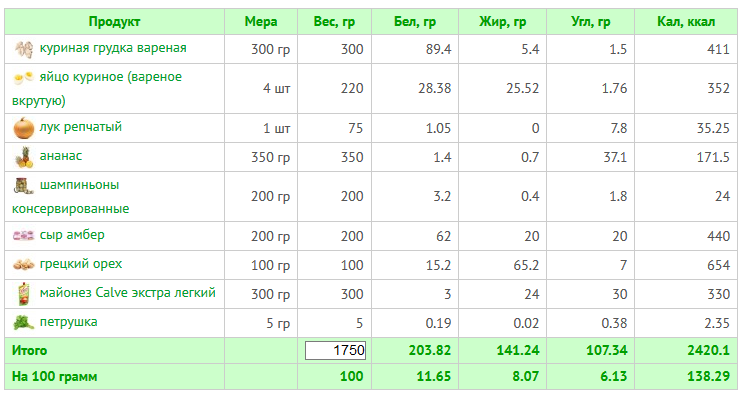744x393 pixels.
Task: Click the per-100g protein value 11.65
Action: click(434, 377)
